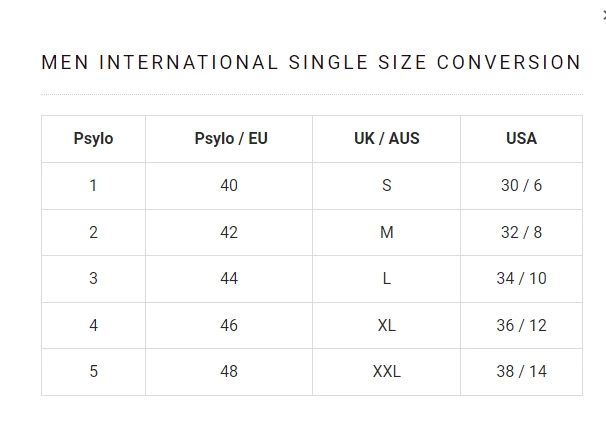Click the USA 38 / 14 cell
This screenshot has width=606, height=440.
tap(521, 372)
